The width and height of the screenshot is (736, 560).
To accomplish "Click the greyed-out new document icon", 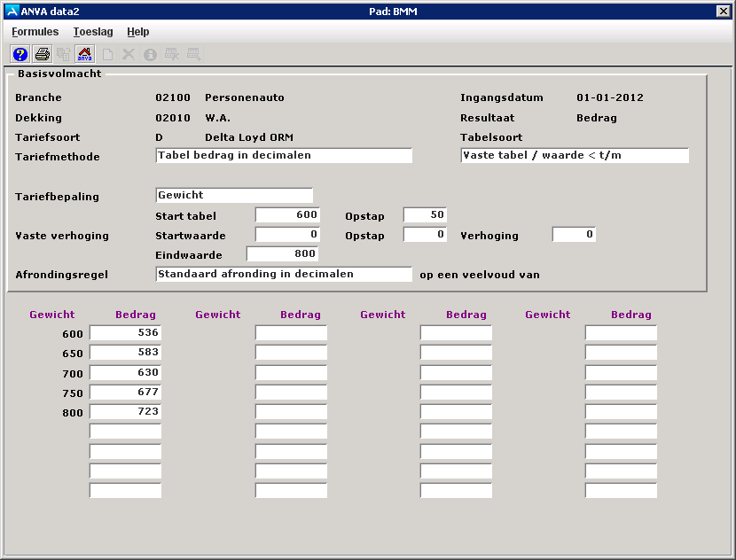I will point(107,54).
